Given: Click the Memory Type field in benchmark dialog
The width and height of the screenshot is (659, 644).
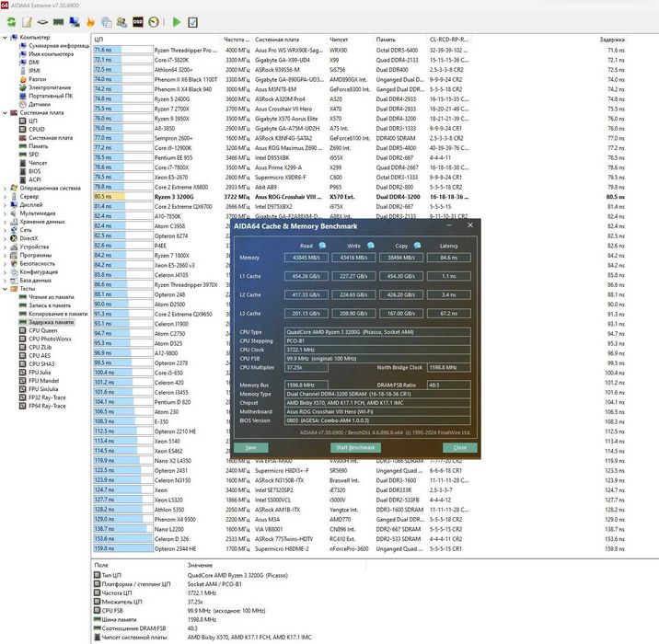Looking at the screenshot, I should (377, 394).
